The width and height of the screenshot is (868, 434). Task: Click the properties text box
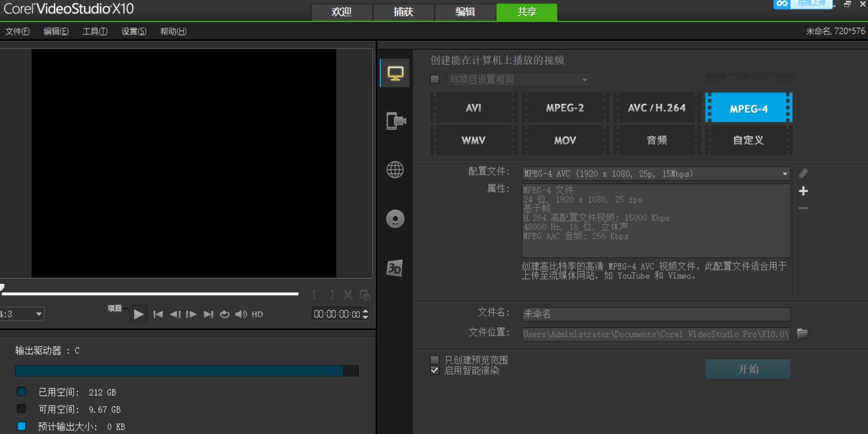pyautogui.click(x=656, y=220)
